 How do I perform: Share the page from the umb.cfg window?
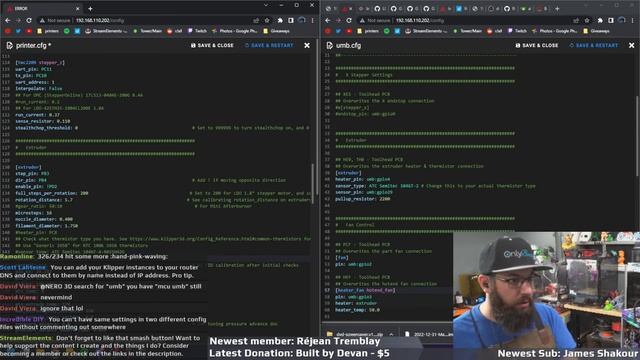coord(576,20)
